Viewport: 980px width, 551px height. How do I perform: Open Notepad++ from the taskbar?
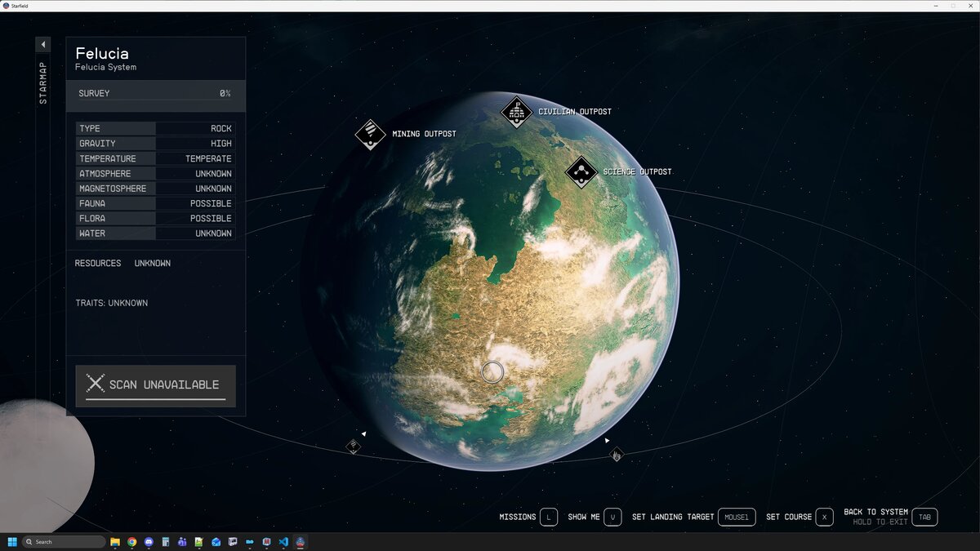tap(199, 542)
